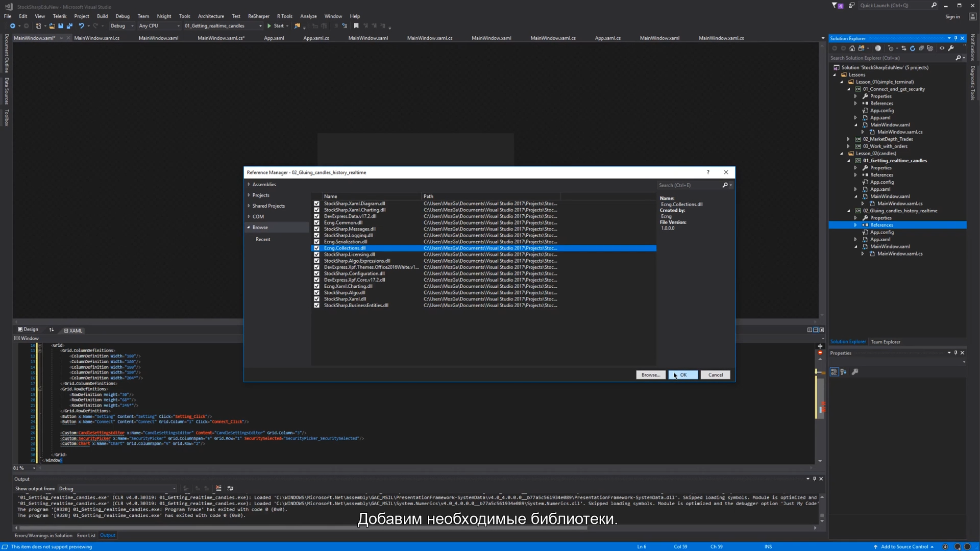This screenshot has width=980, height=551.
Task: Click the Reference Manager help question mark
Action: click(x=708, y=172)
